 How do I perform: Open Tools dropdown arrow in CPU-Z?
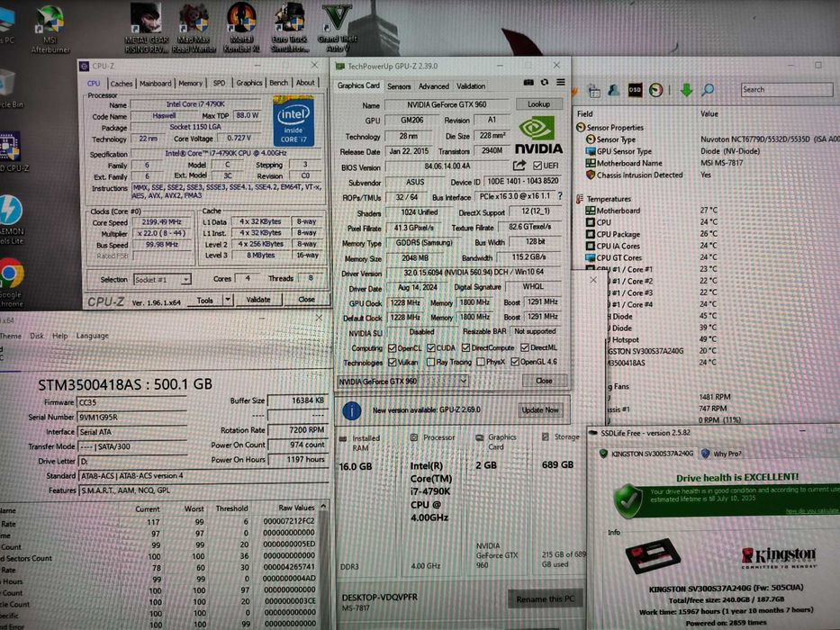[228, 300]
